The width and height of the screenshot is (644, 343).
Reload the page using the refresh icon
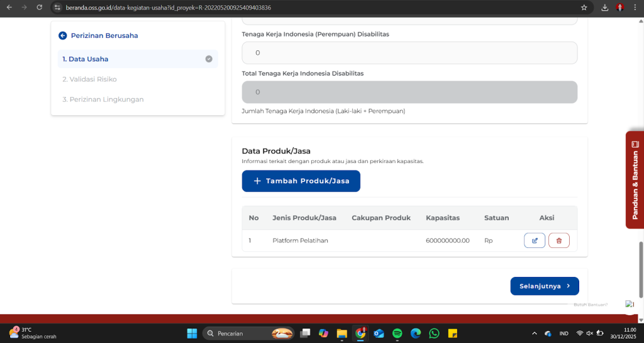[x=40, y=8]
